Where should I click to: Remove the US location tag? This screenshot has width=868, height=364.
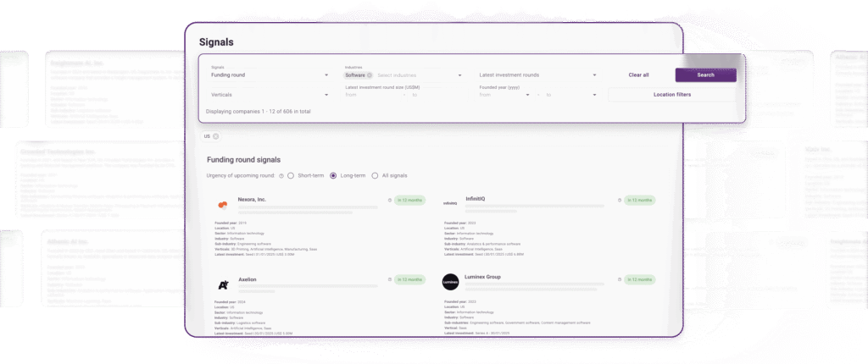215,136
